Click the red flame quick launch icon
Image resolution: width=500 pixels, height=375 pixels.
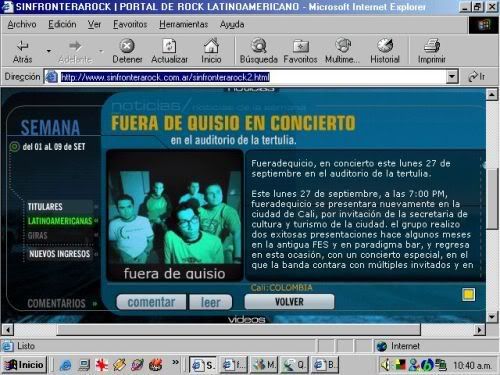click(155, 365)
